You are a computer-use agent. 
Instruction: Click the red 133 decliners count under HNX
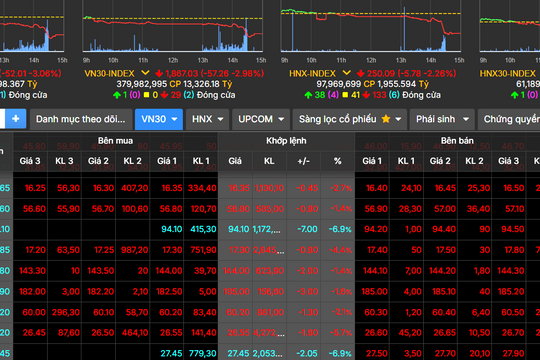(x=379, y=95)
